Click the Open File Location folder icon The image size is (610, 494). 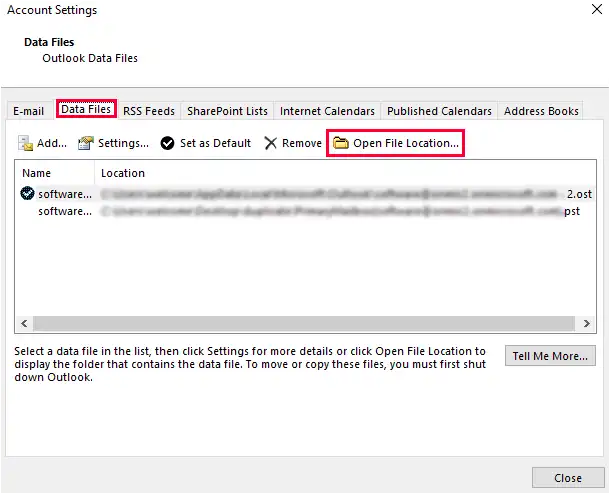(341, 143)
